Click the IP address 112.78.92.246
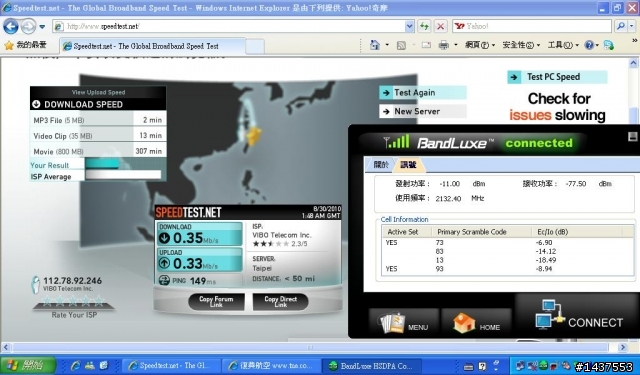 coord(73,281)
